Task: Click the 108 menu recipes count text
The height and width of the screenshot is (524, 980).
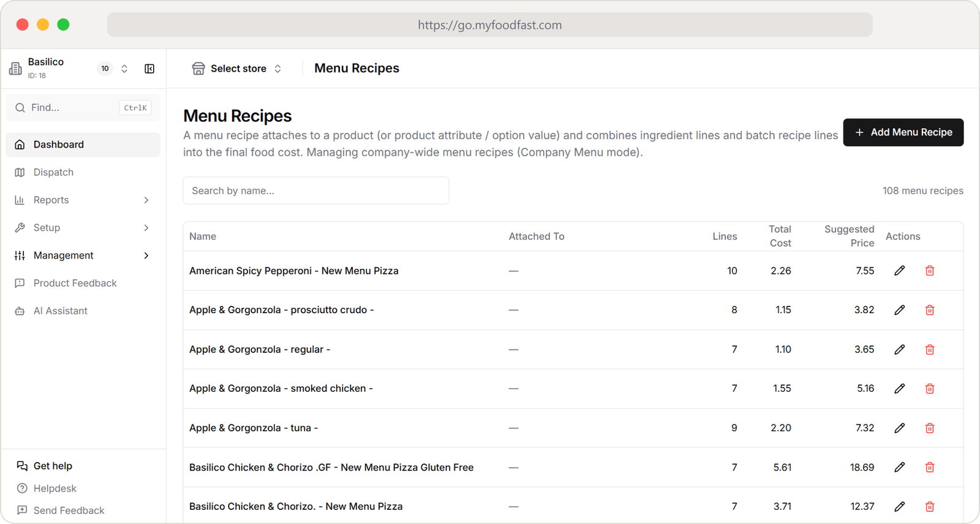Action: click(923, 191)
